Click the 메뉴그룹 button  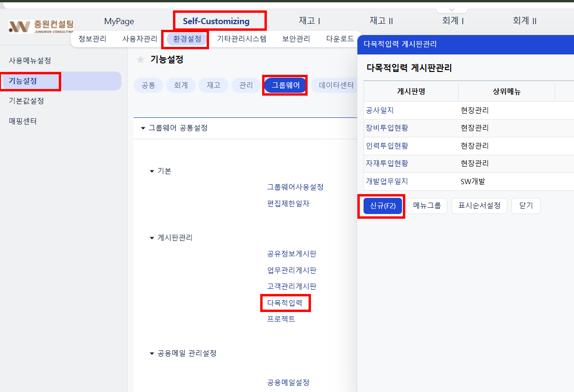pos(427,206)
